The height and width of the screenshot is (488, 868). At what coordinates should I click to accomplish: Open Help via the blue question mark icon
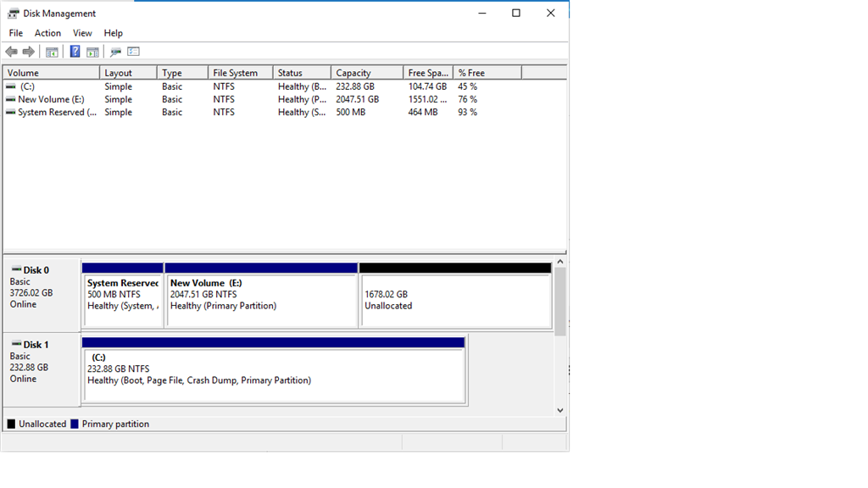pos(75,52)
